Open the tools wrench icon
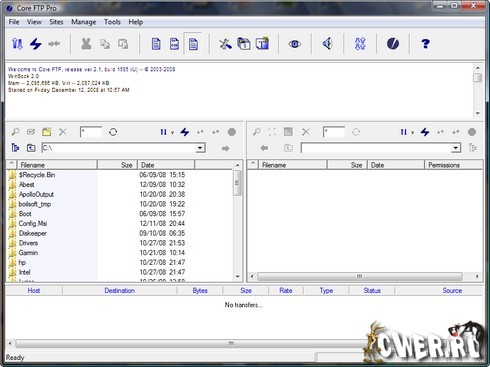The height and width of the screenshot is (367, 490). pos(225,44)
